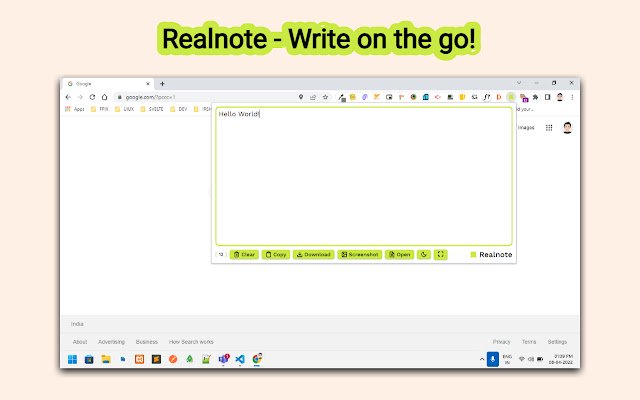Image resolution: width=640 pixels, height=400 pixels.
Task: Open the Windows Start menu
Action: click(72, 359)
